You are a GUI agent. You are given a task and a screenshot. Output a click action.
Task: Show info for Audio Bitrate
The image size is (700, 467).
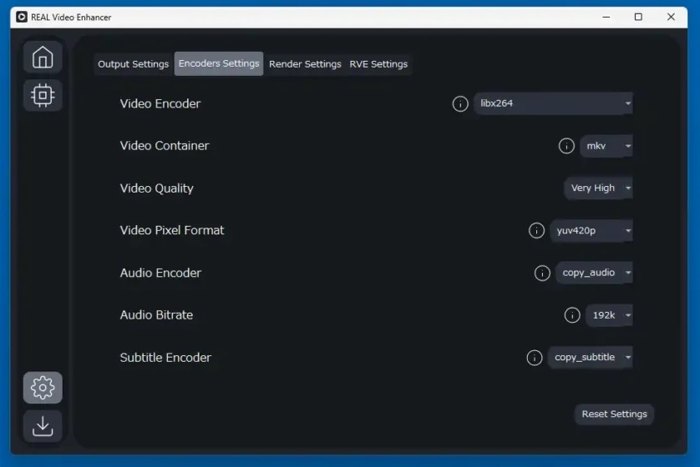coord(572,315)
